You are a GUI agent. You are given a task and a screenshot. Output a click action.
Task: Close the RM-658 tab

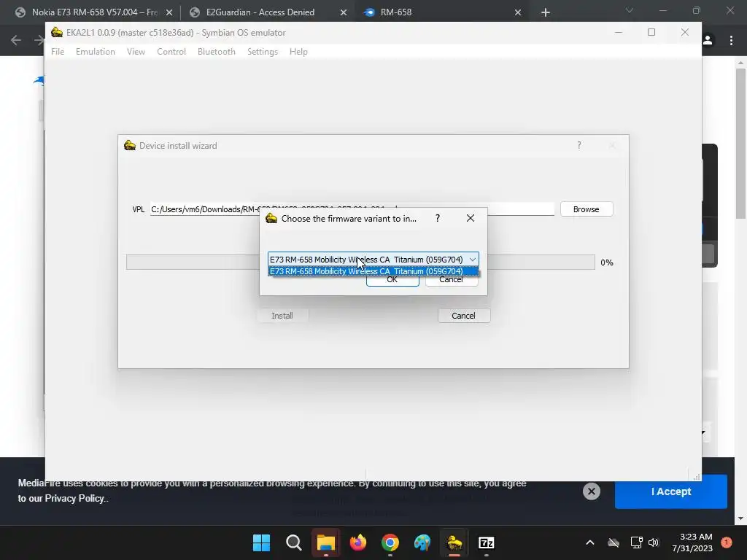coord(518,12)
